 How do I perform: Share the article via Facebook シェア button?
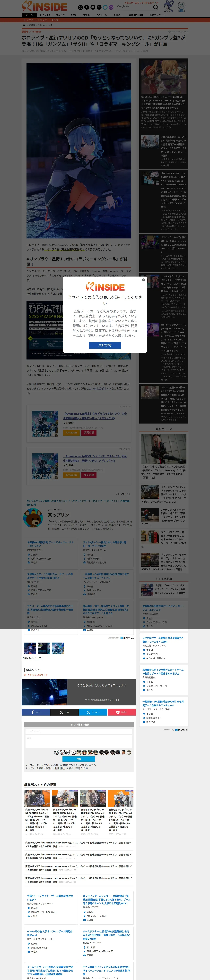[36, 712]
